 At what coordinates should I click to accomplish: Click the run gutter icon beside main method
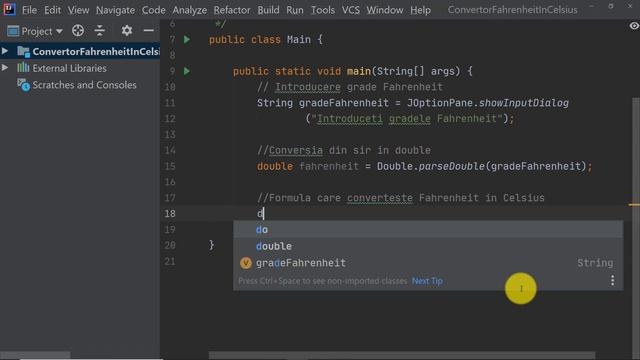(x=187, y=71)
